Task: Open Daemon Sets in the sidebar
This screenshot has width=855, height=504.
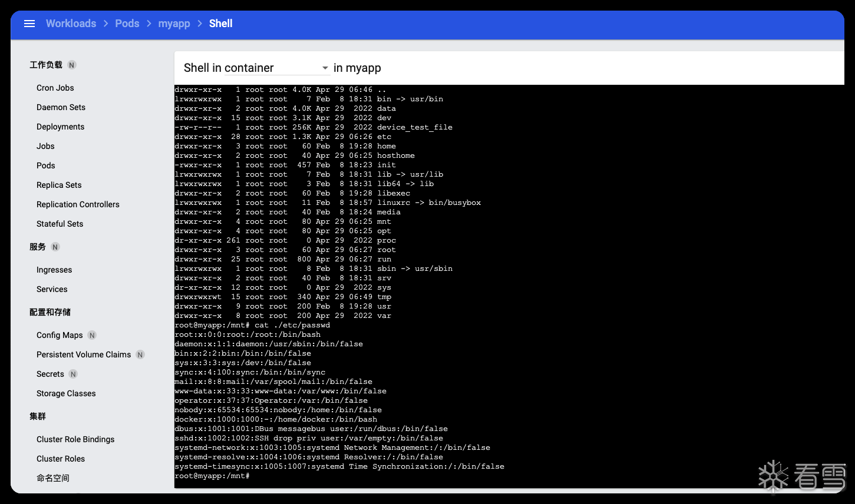Action: pos(61,107)
